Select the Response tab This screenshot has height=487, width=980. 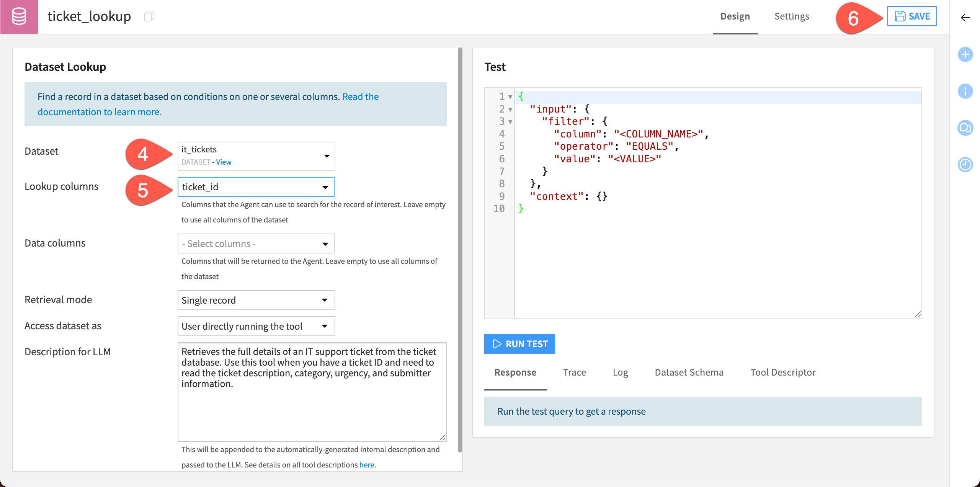coord(515,373)
